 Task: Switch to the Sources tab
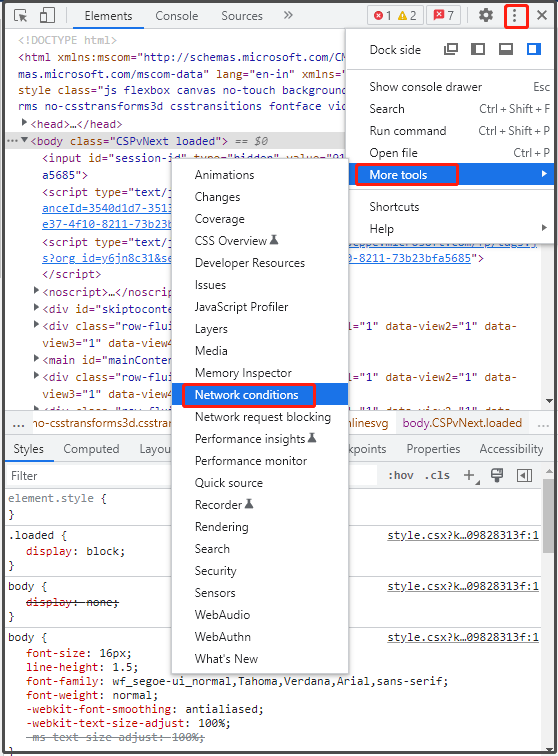[242, 16]
